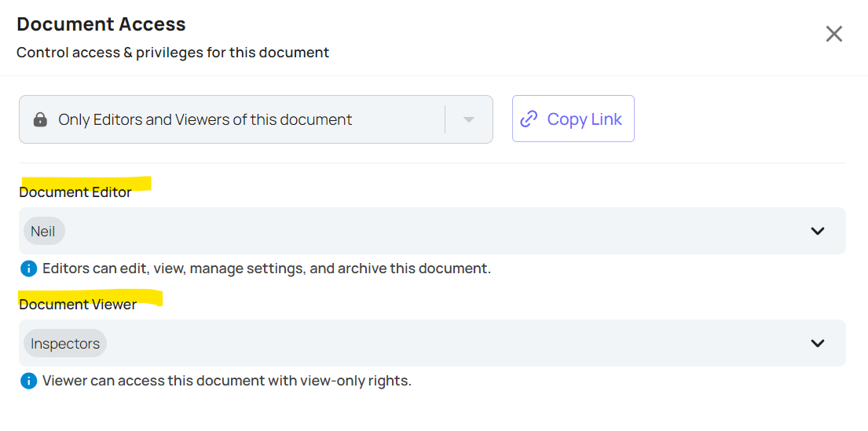The image size is (868, 431).
Task: Click the 'Editors can edit, view' help text
Action: [x=267, y=269]
